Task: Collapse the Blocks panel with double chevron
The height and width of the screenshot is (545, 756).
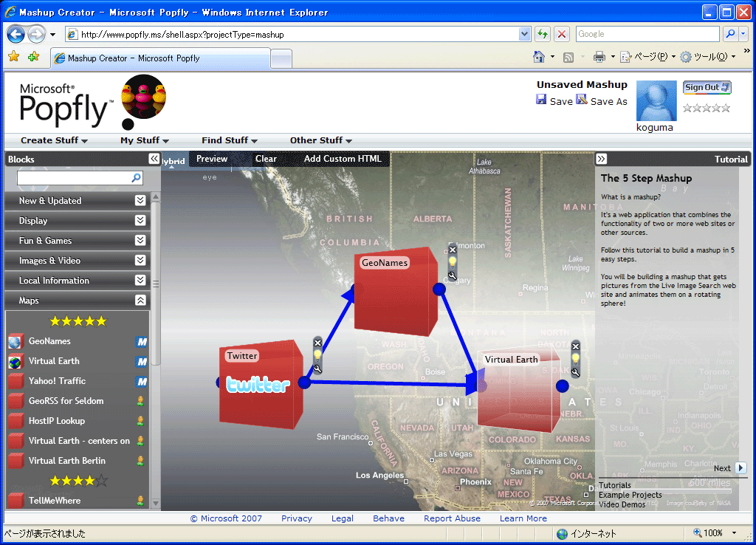Action: (x=154, y=159)
